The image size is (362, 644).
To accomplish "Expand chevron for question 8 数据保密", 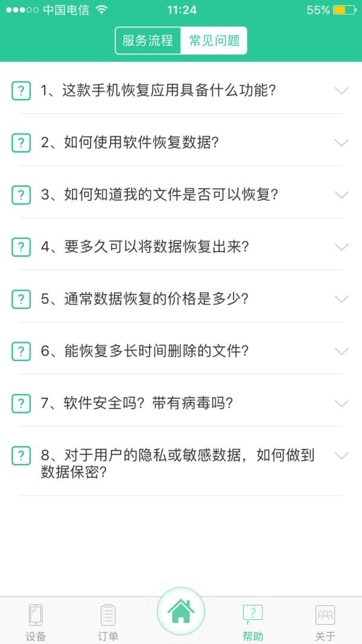I will [x=341, y=456].
